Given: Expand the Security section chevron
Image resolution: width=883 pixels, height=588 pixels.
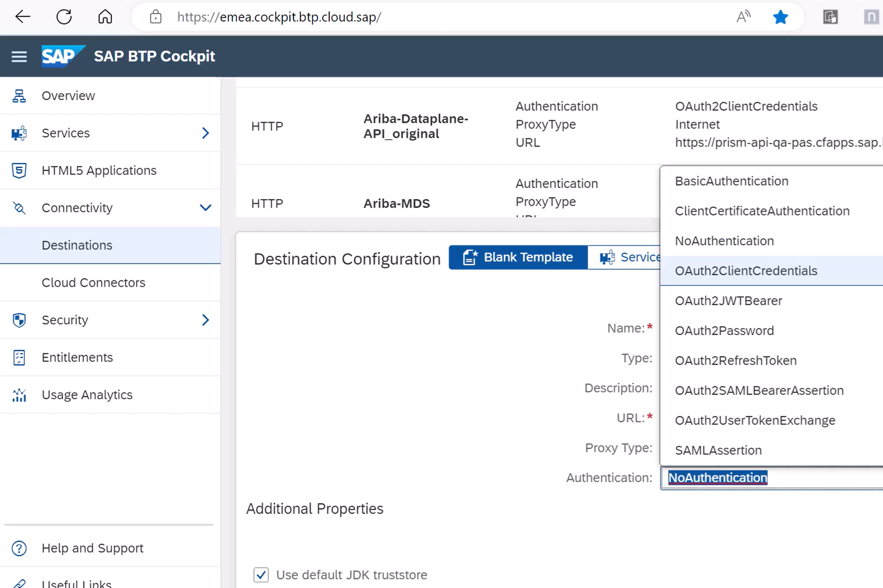Looking at the screenshot, I should (x=205, y=320).
